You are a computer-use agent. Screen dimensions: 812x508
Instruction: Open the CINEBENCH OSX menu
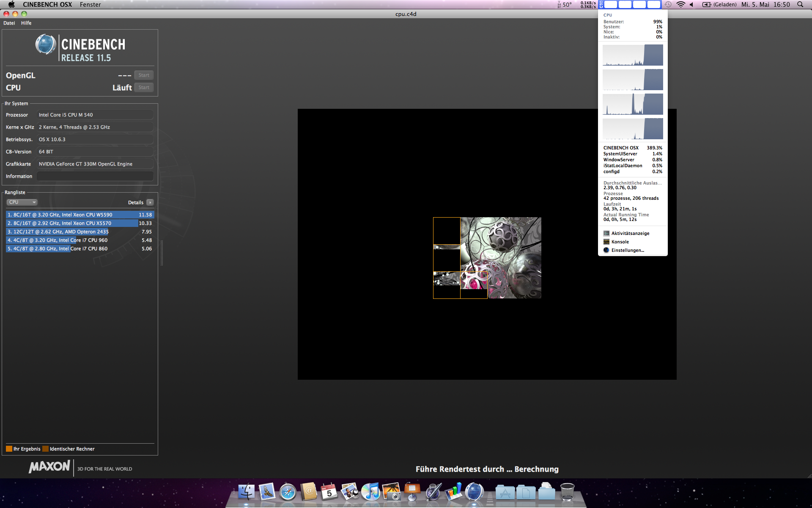[47, 5]
